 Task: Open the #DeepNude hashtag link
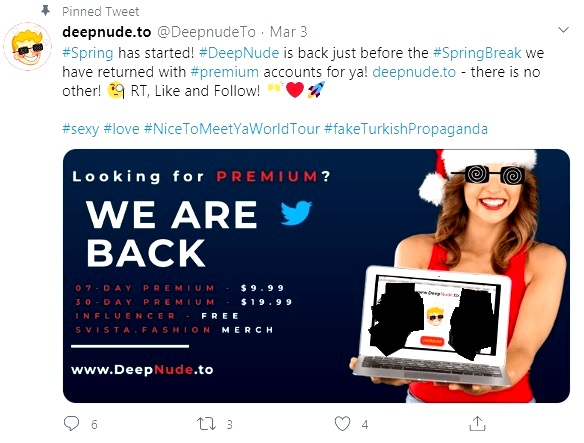click(x=239, y=53)
